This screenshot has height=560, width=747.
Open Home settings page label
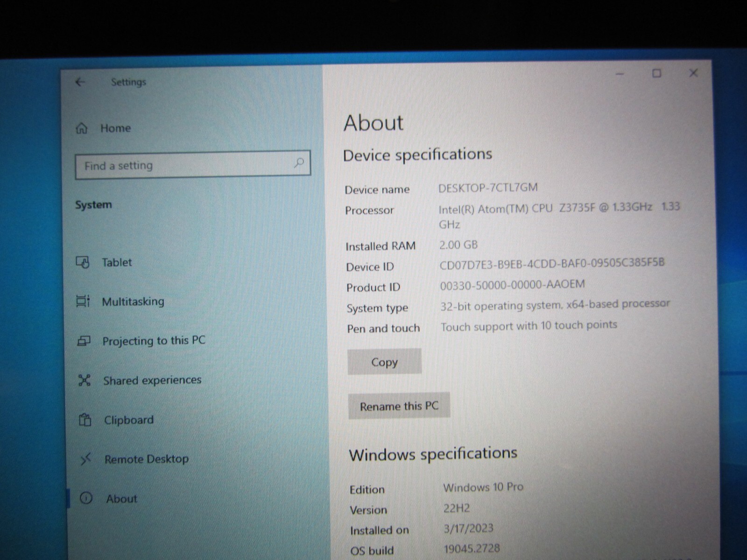click(116, 128)
